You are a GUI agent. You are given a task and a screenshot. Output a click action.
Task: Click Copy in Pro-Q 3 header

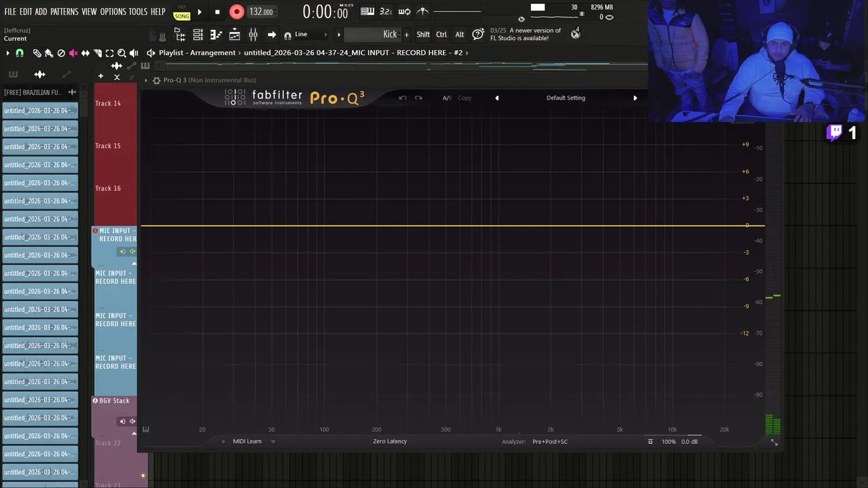coord(465,98)
